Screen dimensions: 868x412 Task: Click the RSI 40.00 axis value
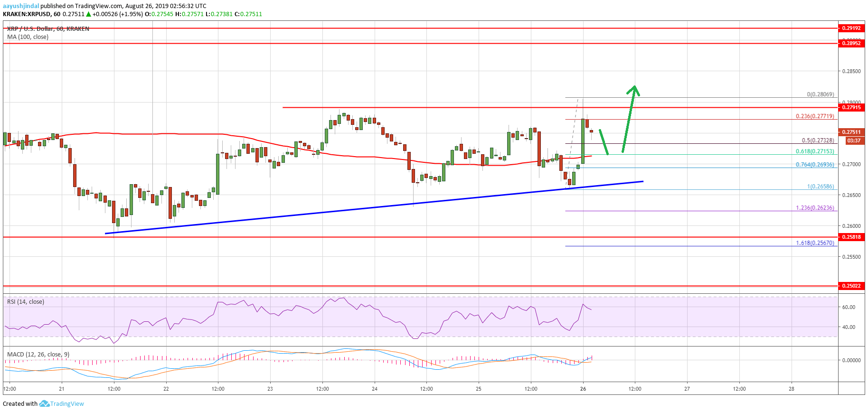tap(849, 327)
